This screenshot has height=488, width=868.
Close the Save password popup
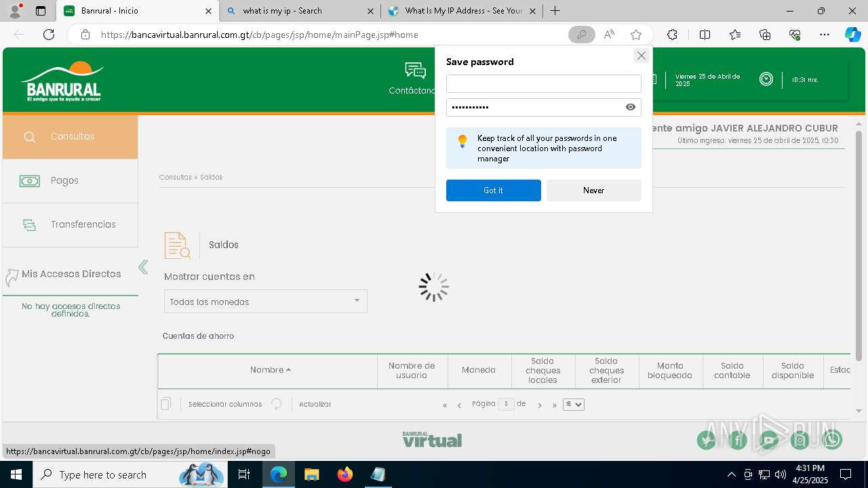pos(641,56)
